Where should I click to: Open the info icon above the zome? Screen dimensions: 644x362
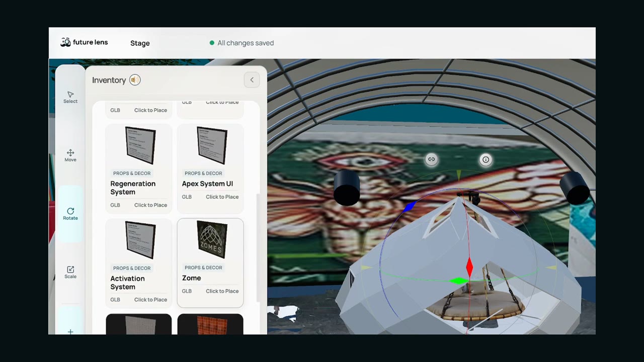(x=486, y=159)
